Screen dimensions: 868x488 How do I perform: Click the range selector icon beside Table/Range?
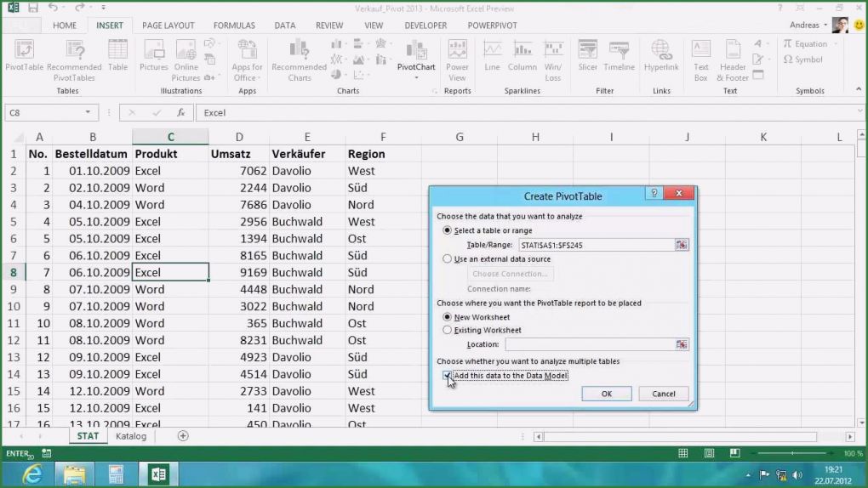682,245
